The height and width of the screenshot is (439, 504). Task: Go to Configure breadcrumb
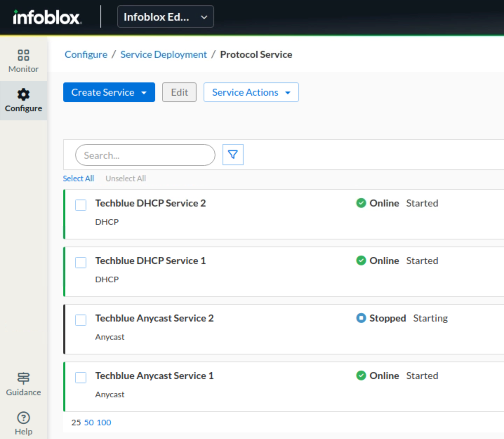point(86,55)
